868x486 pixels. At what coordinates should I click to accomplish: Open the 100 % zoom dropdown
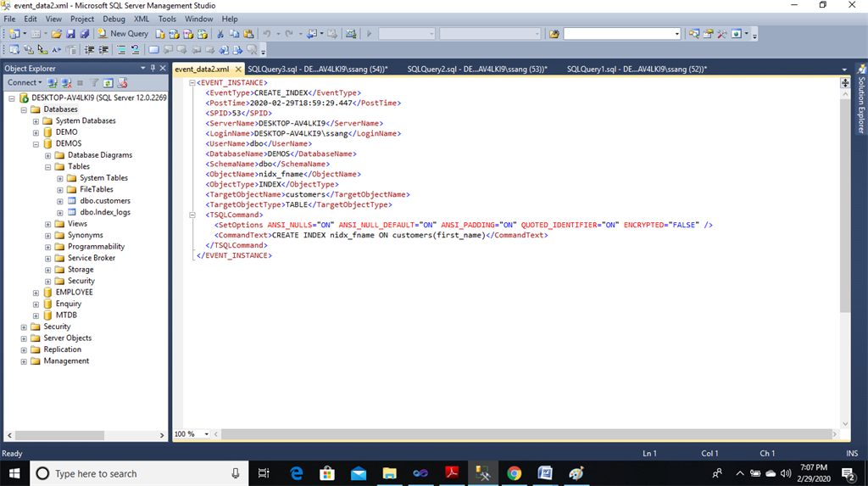click(x=207, y=434)
